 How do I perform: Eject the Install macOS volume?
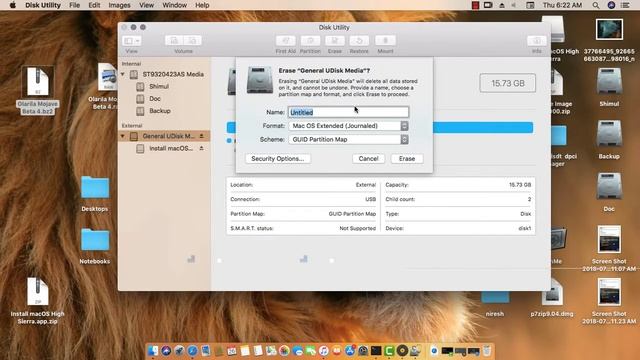[x=201, y=148]
